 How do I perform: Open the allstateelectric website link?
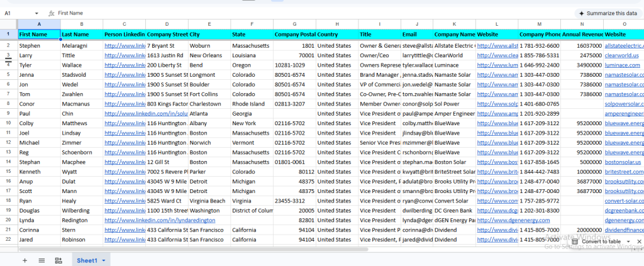click(x=624, y=45)
